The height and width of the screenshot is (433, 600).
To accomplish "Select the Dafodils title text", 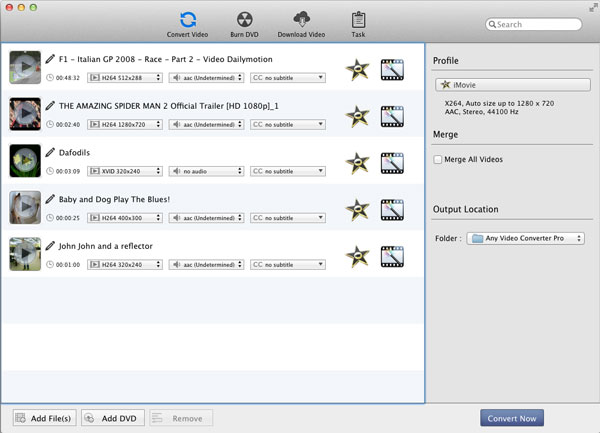I will tap(74, 153).
